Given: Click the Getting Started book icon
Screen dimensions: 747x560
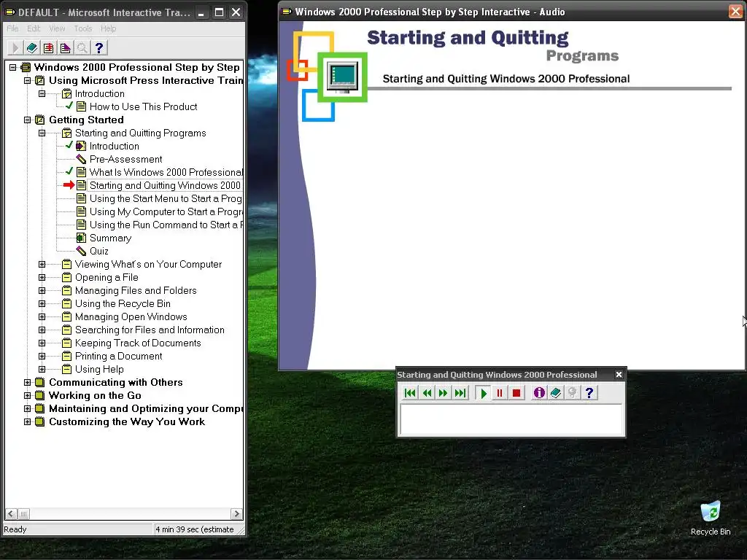Looking at the screenshot, I should pos(40,120).
